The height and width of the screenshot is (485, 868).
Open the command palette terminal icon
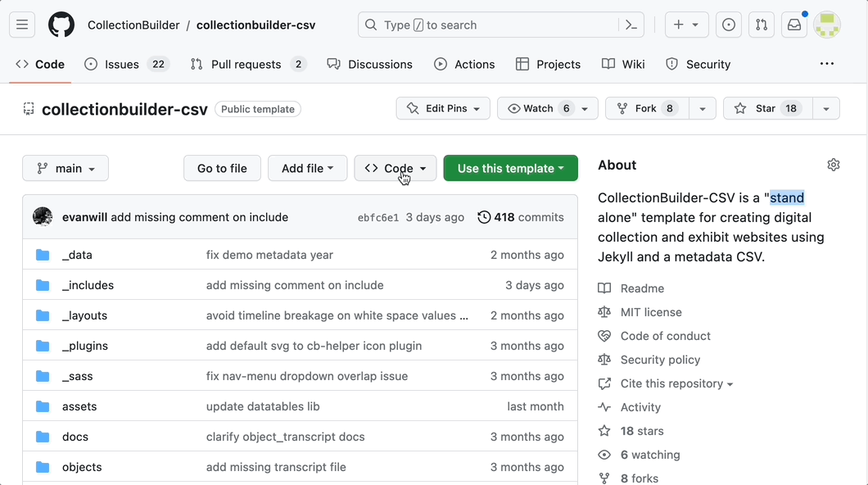pyautogui.click(x=631, y=25)
